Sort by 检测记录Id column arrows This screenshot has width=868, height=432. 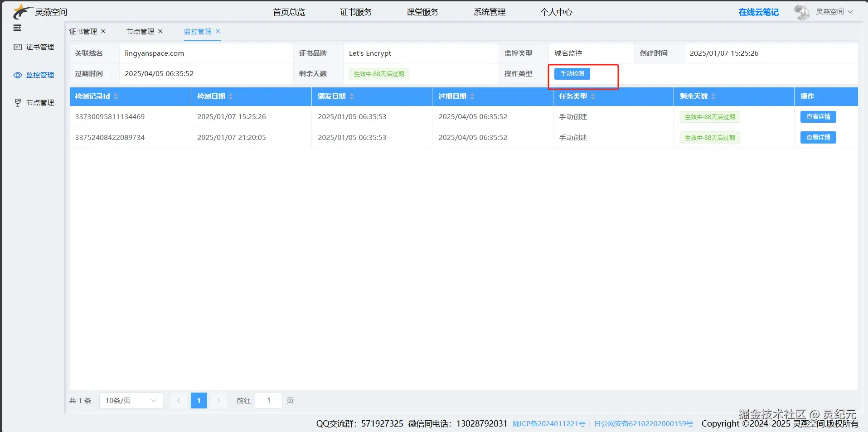coord(116,96)
